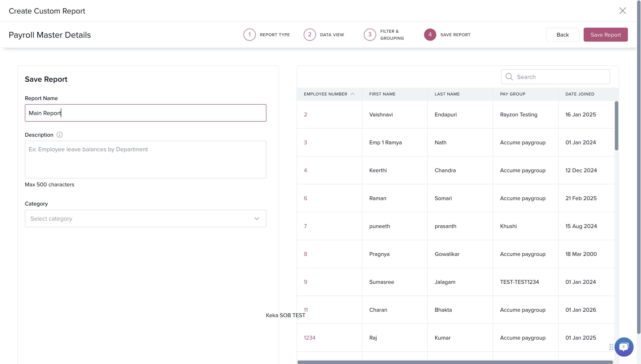Close the Create Custom Report dialog

622,11
